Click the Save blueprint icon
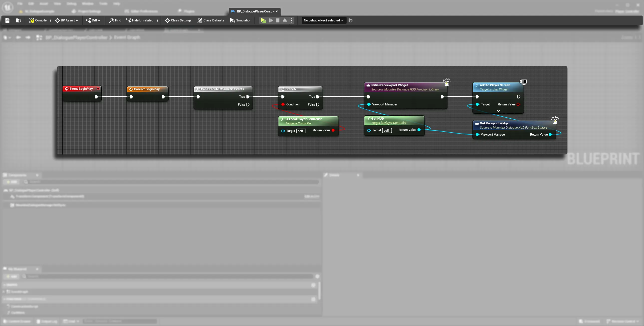 [7, 20]
